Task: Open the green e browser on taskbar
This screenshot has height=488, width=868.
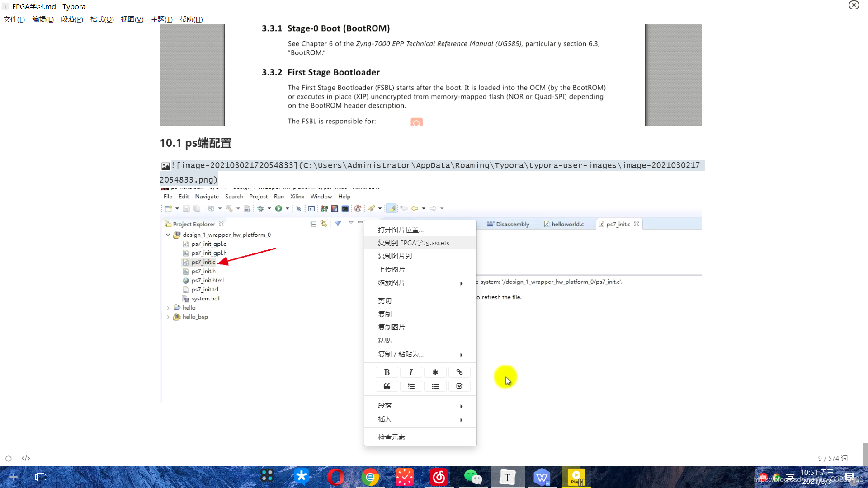Action: coord(370,477)
